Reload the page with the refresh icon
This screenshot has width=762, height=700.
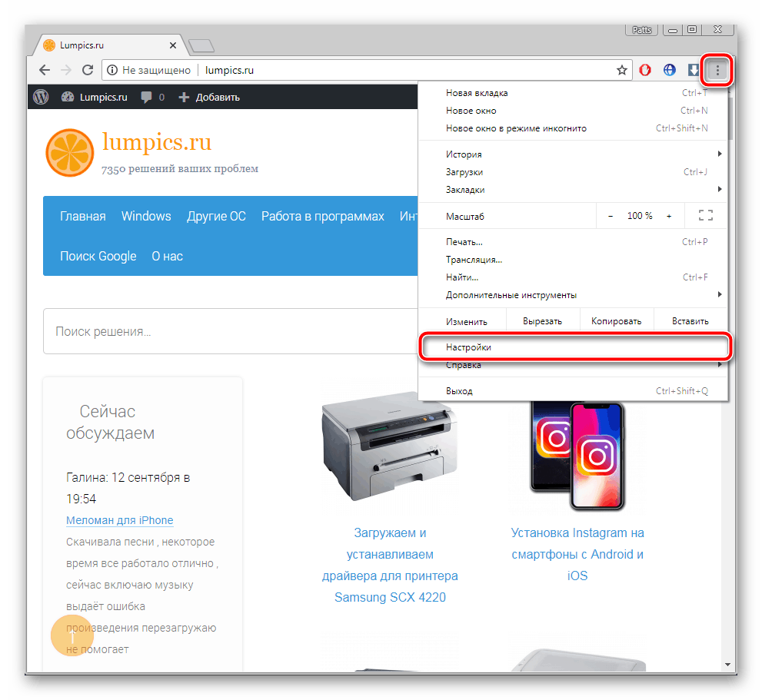coord(88,70)
